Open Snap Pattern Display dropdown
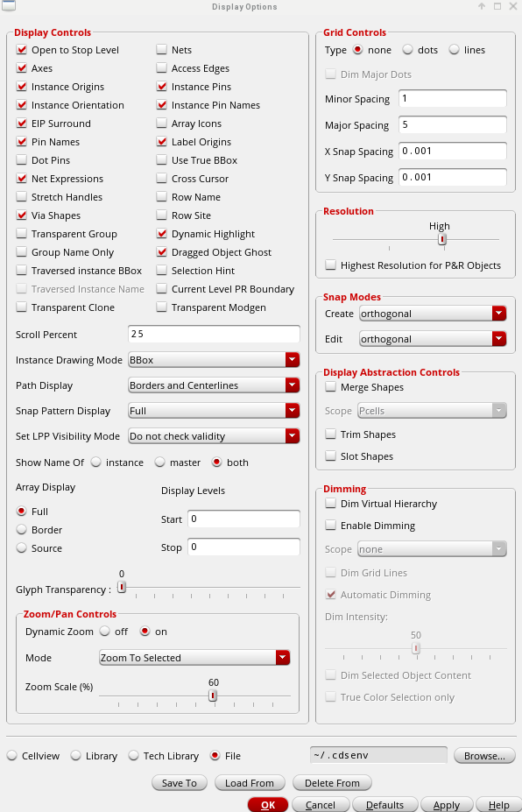The image size is (522, 812). (x=214, y=411)
